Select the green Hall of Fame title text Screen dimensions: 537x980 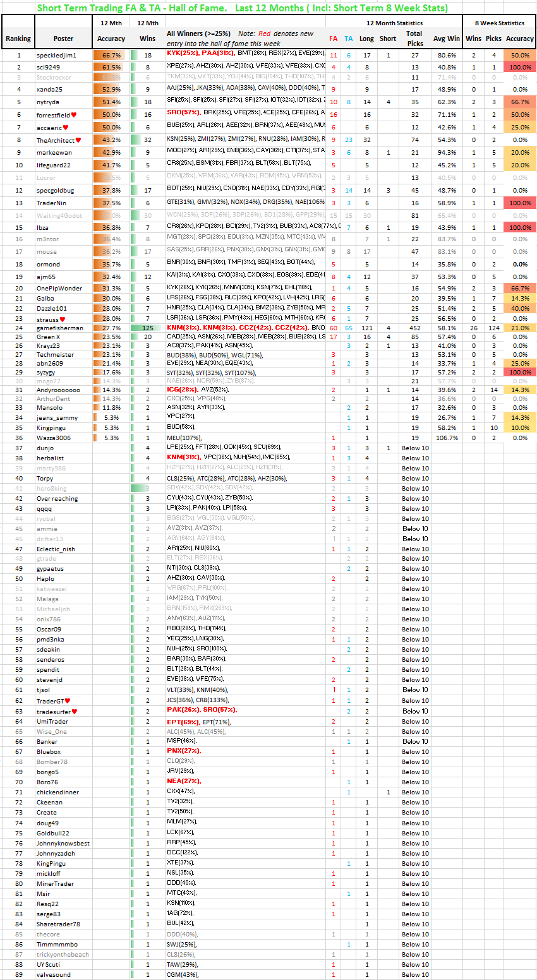pos(243,8)
